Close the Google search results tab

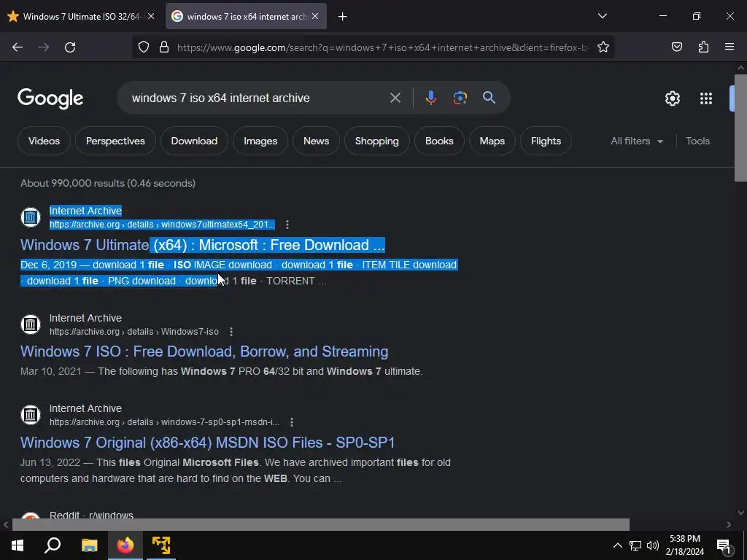point(315,16)
